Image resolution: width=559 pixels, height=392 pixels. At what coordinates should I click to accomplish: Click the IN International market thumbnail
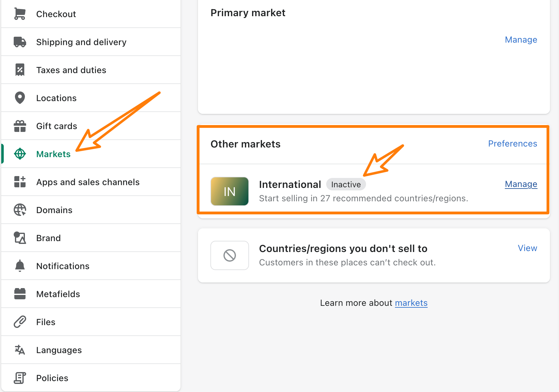tap(229, 191)
